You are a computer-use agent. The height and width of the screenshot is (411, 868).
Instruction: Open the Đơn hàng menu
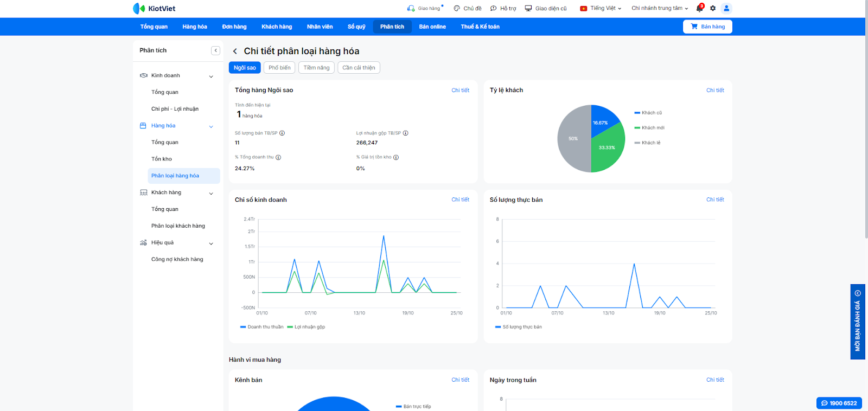tap(234, 27)
